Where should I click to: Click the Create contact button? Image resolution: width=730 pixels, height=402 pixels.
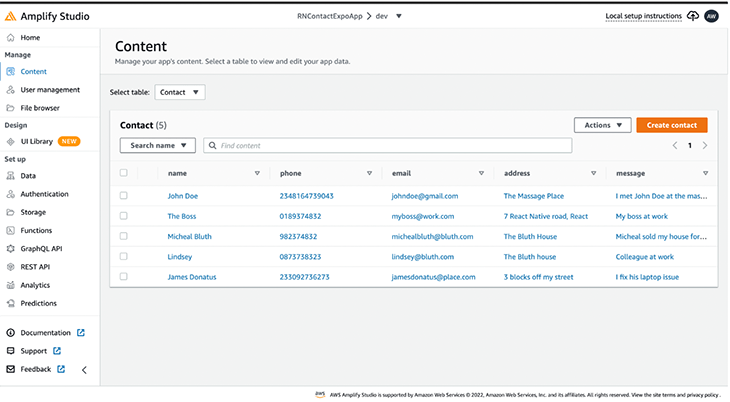pos(671,125)
